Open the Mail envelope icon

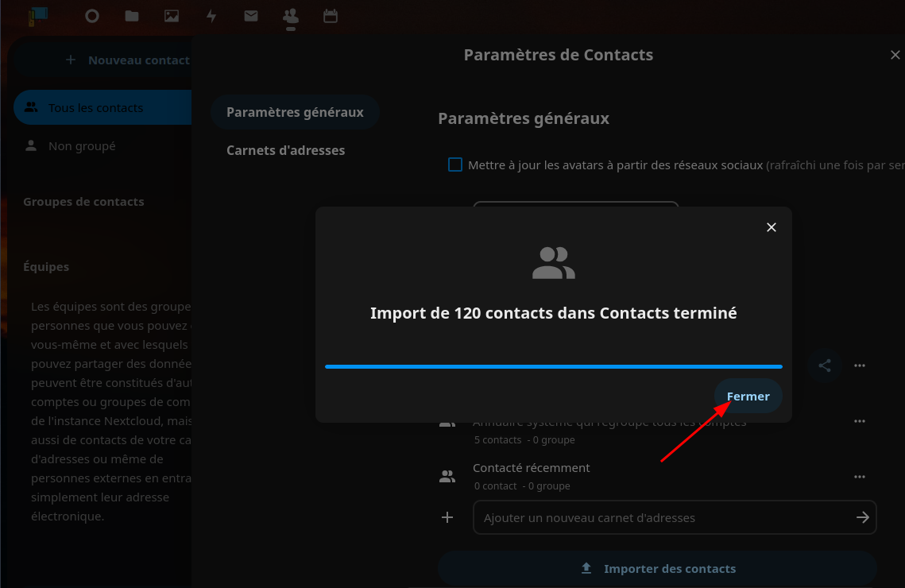tap(251, 16)
